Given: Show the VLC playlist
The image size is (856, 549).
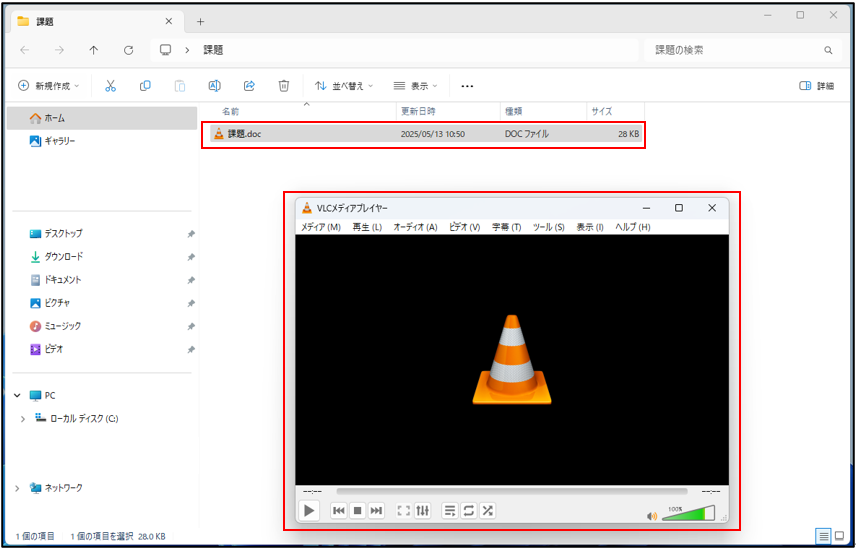Looking at the screenshot, I should coord(450,511).
